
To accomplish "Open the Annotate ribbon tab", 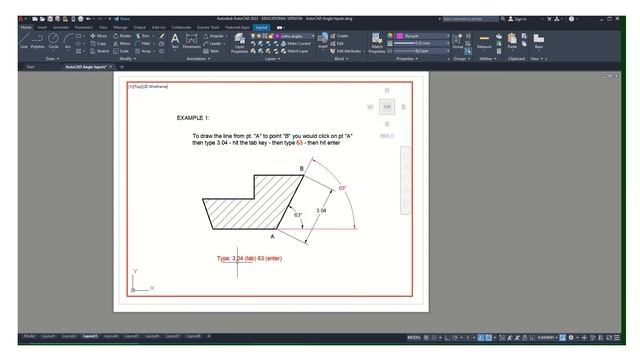I will [60, 27].
